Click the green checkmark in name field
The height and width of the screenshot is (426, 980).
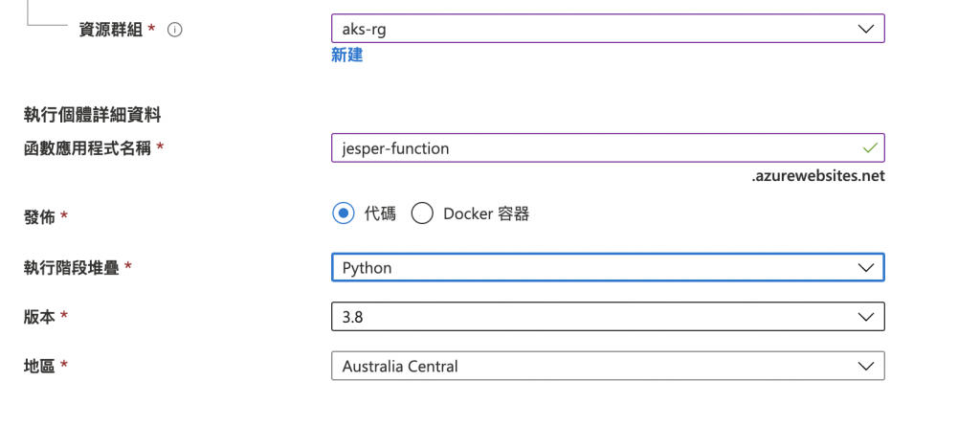coord(869,148)
